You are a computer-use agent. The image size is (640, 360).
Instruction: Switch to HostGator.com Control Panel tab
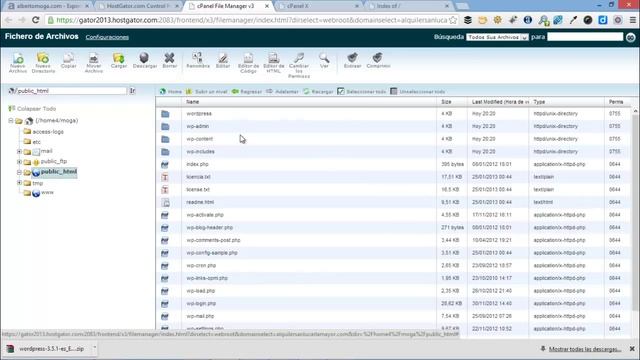pyautogui.click(x=138, y=6)
